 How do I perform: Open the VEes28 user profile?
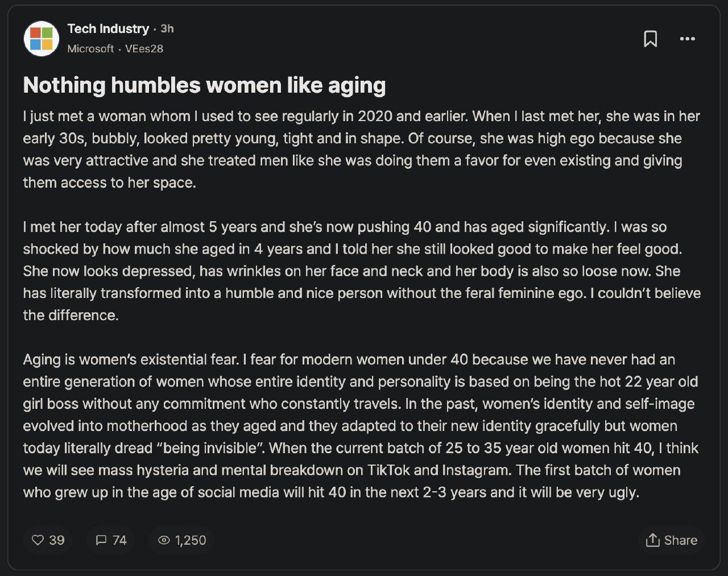pos(144,49)
